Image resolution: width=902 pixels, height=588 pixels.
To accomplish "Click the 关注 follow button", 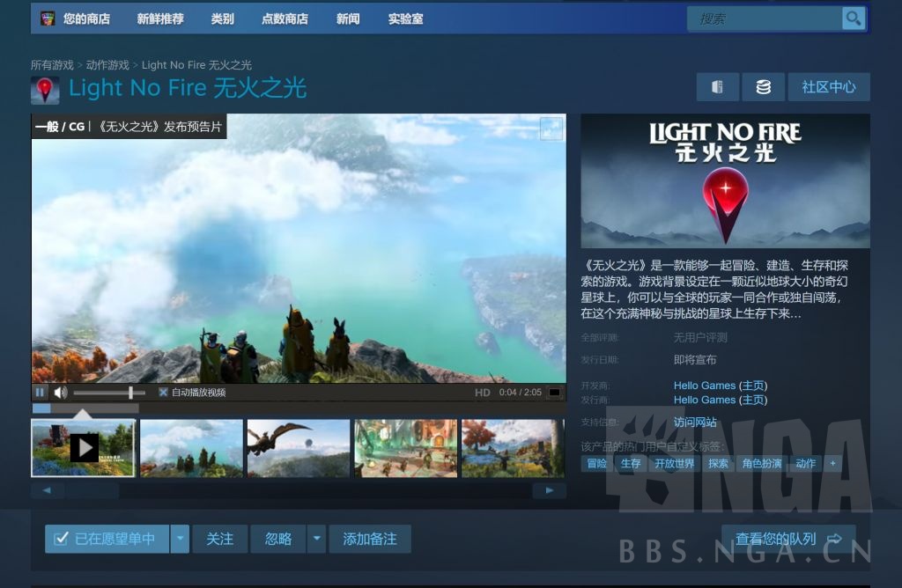I will pyautogui.click(x=219, y=539).
